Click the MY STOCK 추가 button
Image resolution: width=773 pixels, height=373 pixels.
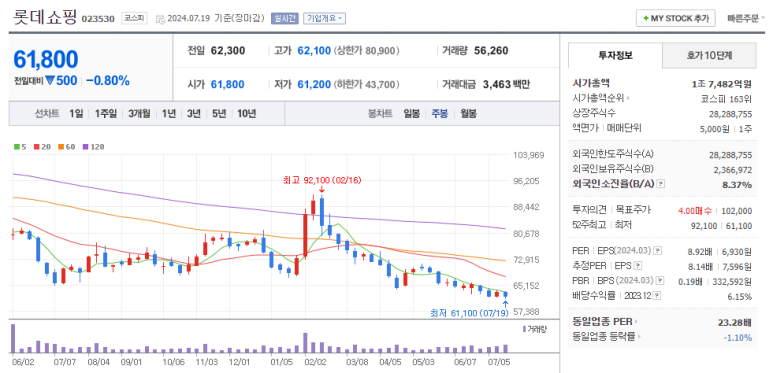click(675, 19)
